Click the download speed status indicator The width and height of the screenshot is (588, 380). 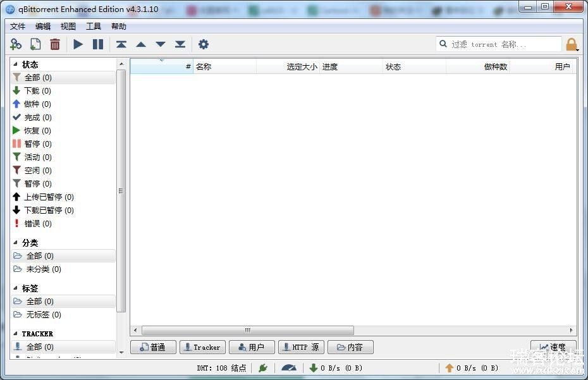pyautogui.click(x=336, y=368)
